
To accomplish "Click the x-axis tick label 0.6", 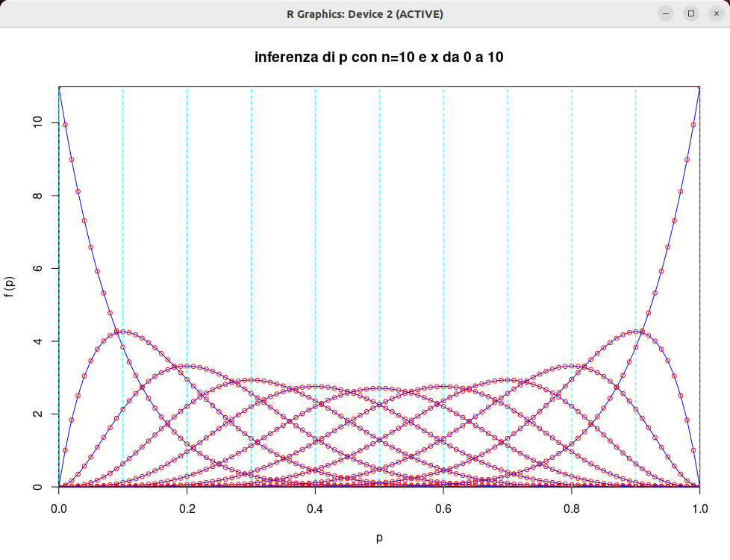I will pyautogui.click(x=443, y=508).
